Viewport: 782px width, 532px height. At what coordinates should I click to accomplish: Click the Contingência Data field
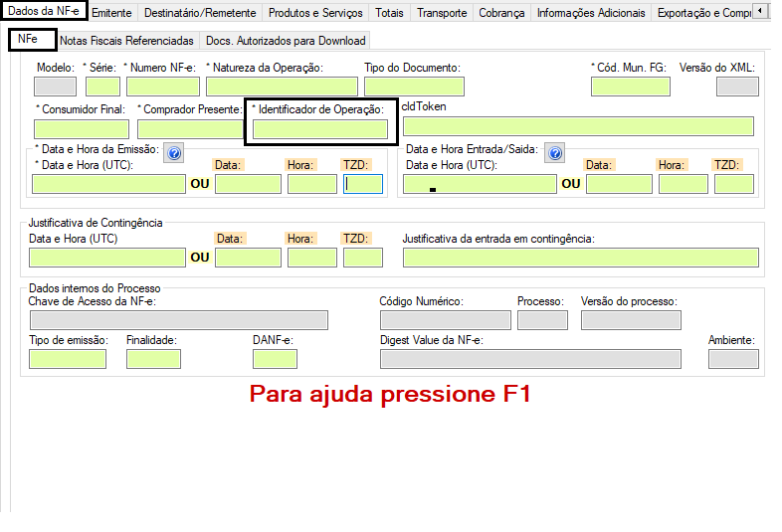click(x=248, y=258)
